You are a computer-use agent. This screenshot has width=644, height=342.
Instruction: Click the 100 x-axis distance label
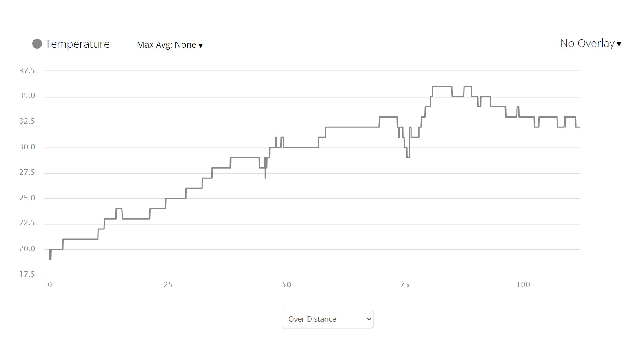coord(523,285)
